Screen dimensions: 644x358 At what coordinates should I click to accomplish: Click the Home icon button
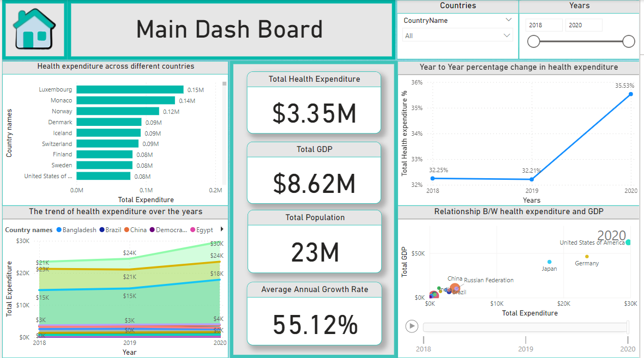pyautogui.click(x=34, y=30)
